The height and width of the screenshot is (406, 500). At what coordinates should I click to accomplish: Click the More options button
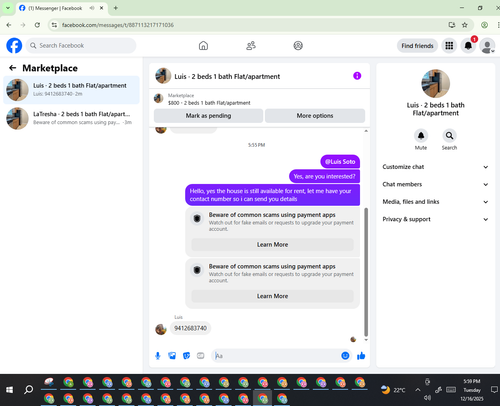point(315,116)
